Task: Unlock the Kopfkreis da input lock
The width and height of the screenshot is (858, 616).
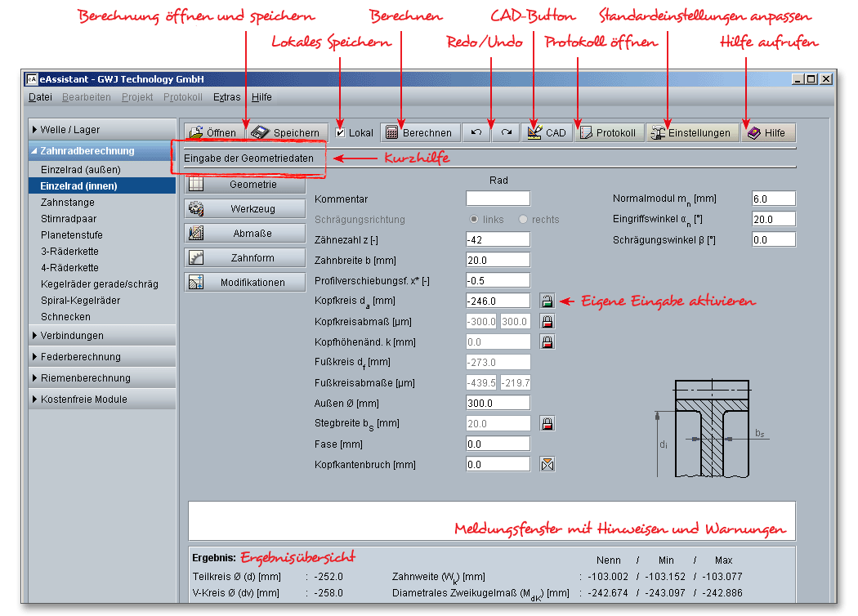Action: tap(547, 301)
